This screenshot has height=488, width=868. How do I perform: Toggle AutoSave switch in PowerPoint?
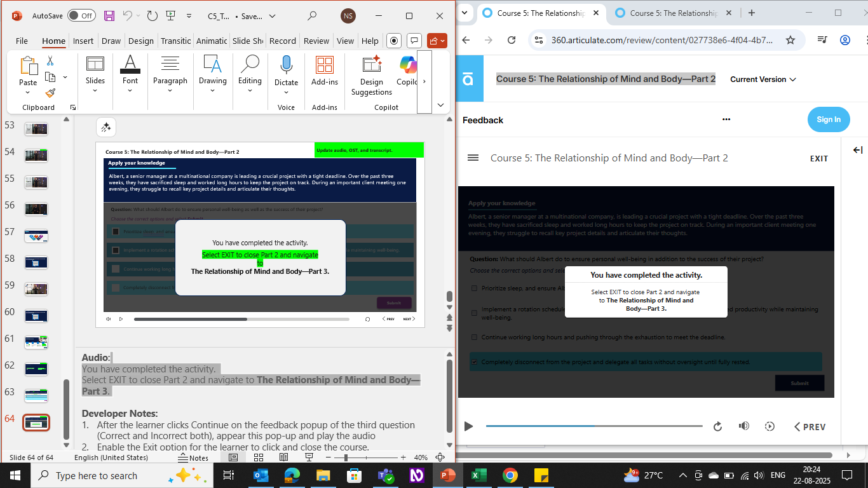82,16
